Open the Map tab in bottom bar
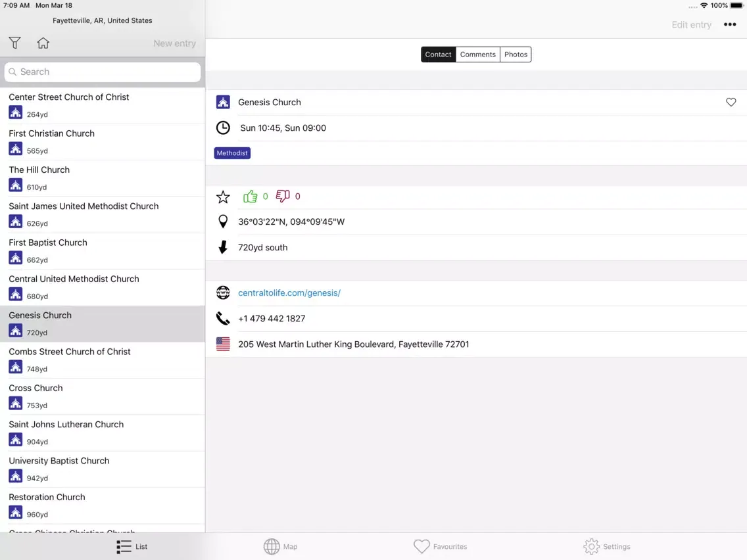Screen dimensions: 747x560 coord(281,547)
